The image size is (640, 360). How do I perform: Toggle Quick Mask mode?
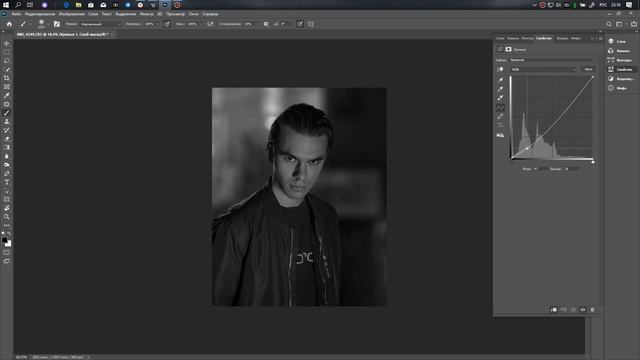click(7, 253)
